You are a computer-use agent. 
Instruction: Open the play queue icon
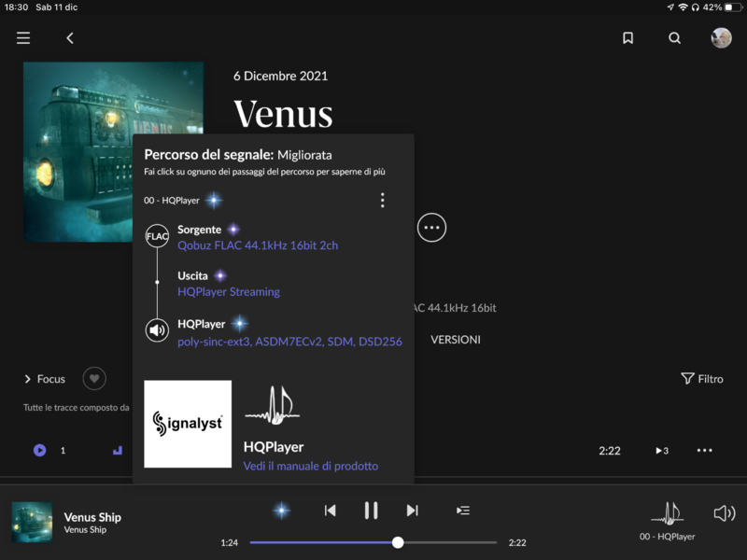point(462,511)
